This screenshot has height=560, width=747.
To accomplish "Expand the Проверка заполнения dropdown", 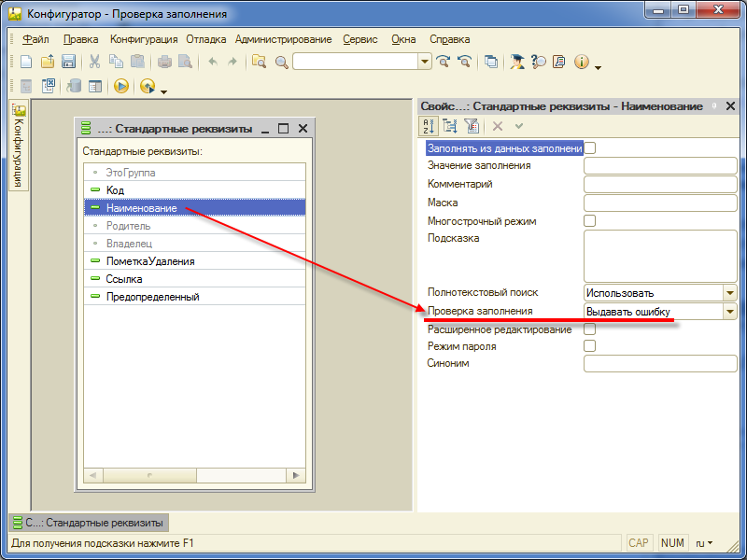I will coord(729,312).
